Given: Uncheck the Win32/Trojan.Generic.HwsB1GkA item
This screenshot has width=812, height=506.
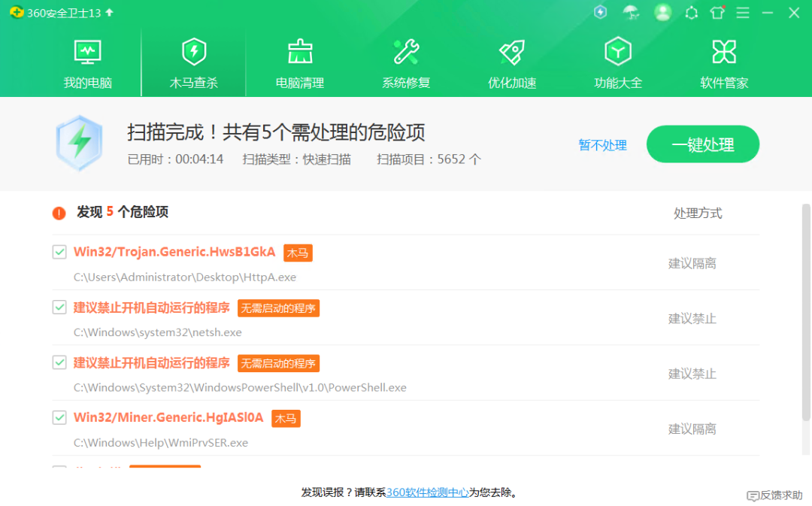Looking at the screenshot, I should click(59, 252).
